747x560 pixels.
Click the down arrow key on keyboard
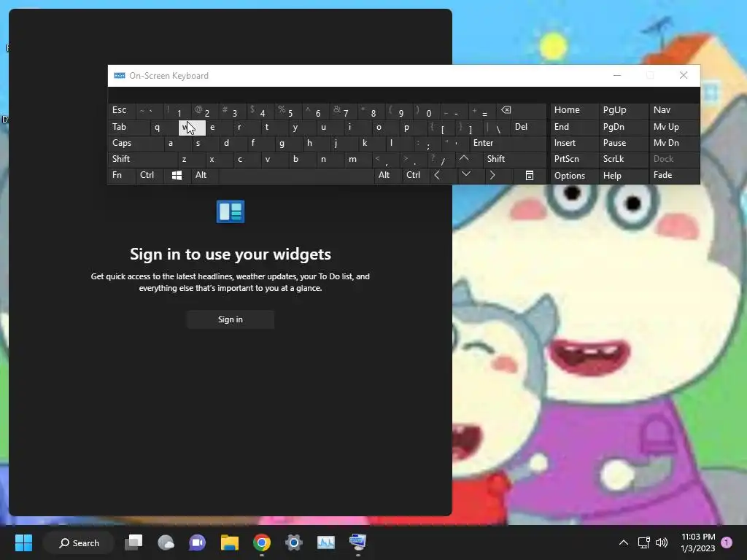466,175
